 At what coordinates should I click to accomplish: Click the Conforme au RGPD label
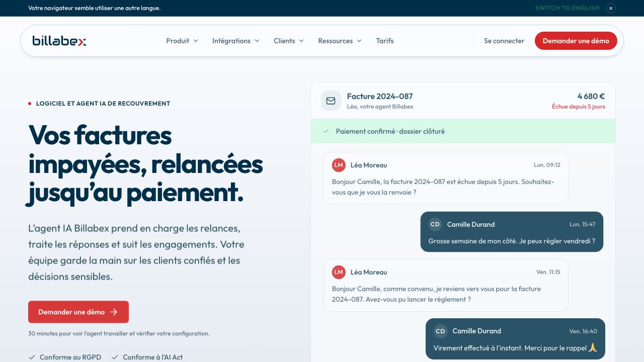[x=70, y=357]
